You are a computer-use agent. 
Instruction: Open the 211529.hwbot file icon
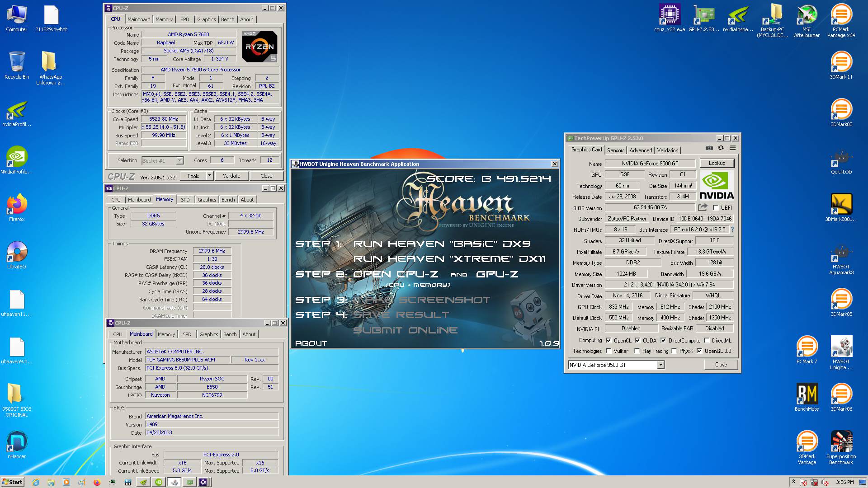coord(51,19)
